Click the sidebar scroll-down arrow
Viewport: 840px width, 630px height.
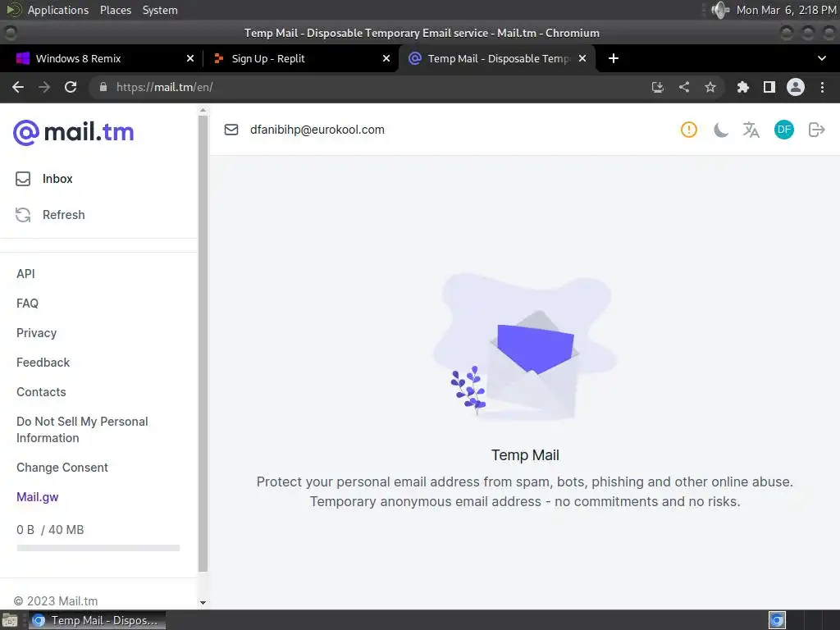[x=203, y=603]
